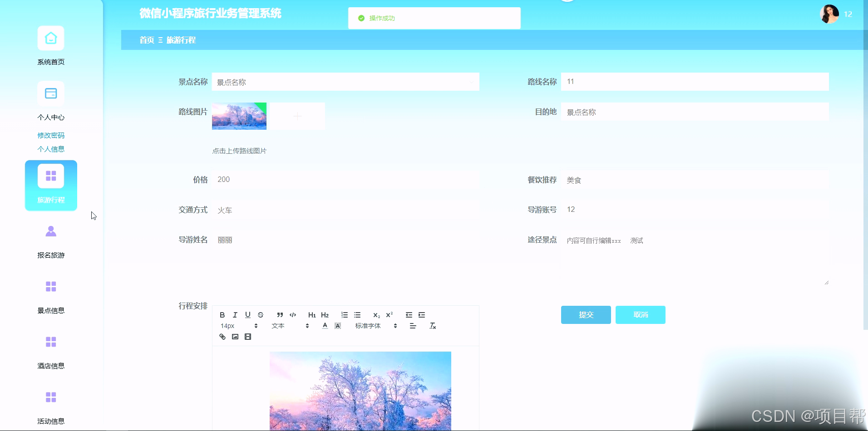Open 活动信息 from the sidebar menu

pos(51,397)
